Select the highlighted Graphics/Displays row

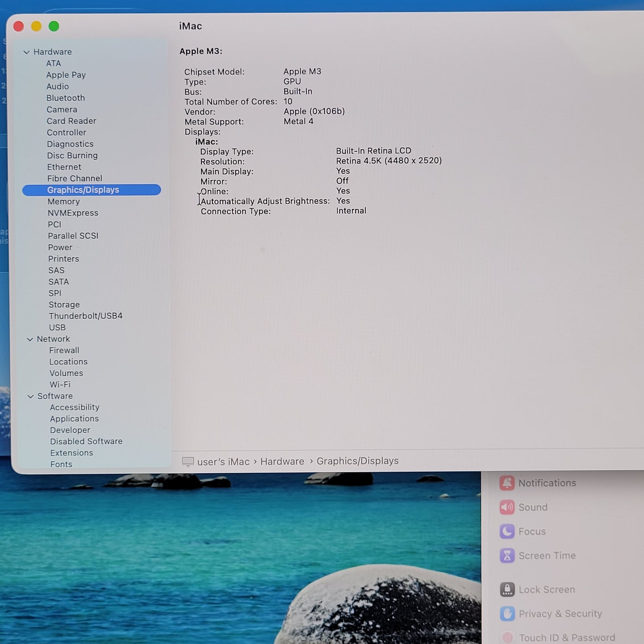click(91, 190)
